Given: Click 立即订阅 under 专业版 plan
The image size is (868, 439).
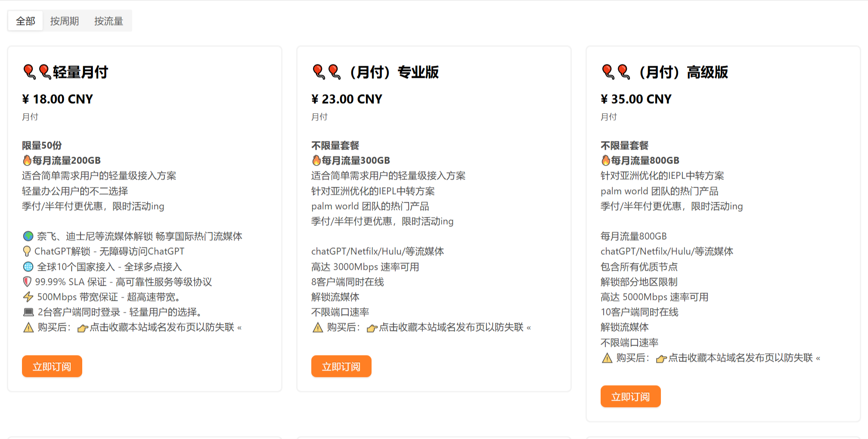Looking at the screenshot, I should [x=341, y=366].
